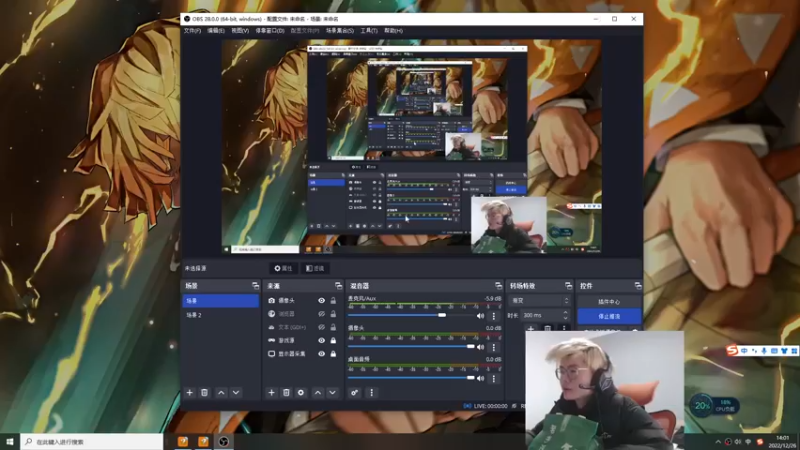Undock the 控件 panel with its float icon
800x450 pixels.
[638, 286]
